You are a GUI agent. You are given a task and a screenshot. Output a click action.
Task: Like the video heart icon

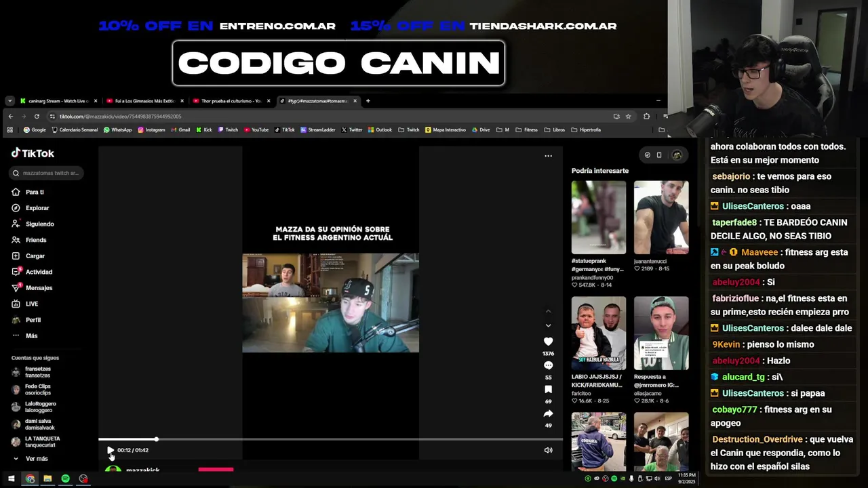(548, 342)
